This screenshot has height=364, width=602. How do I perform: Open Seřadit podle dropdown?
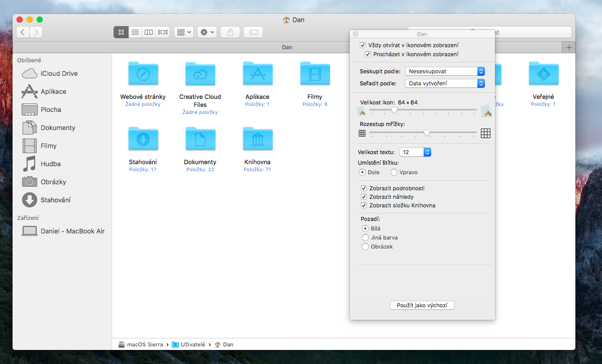(445, 83)
